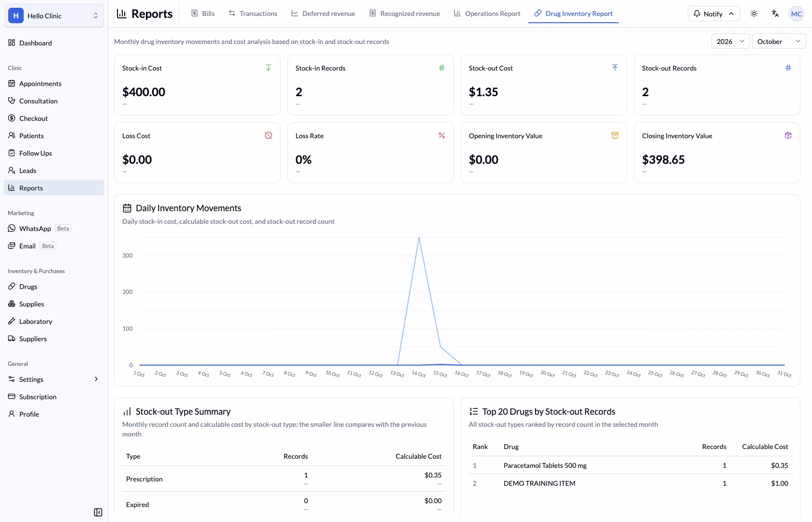Click the Consultation stethoscope icon

[12, 101]
